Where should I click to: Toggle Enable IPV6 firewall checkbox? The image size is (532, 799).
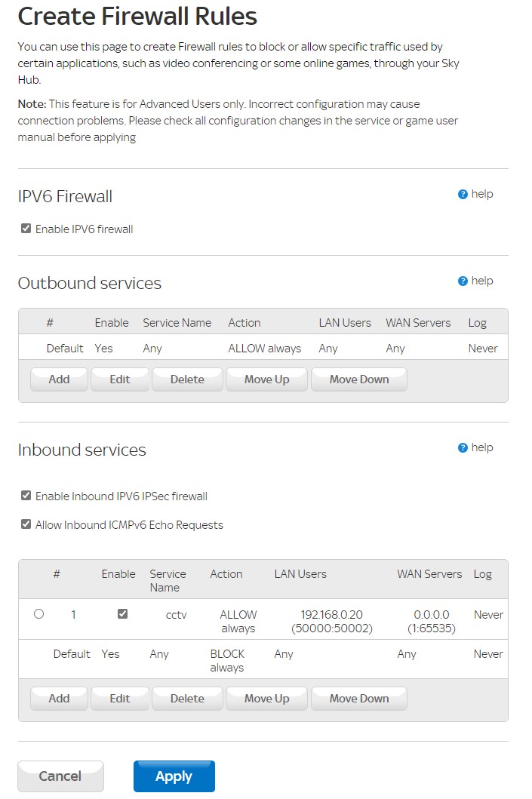[x=26, y=229]
